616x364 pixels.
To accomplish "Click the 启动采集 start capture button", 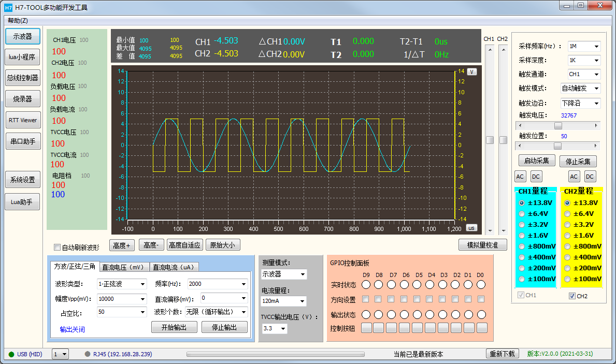I will coord(537,161).
